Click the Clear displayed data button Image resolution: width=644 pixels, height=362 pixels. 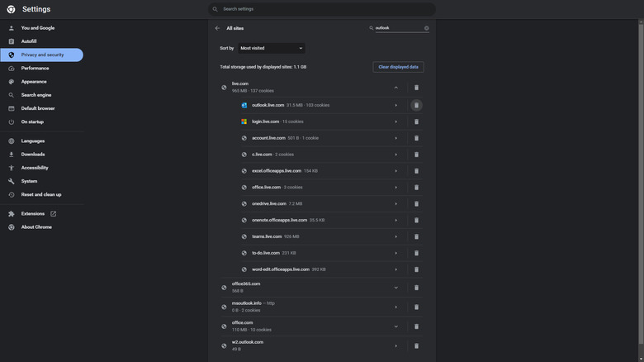[398, 67]
